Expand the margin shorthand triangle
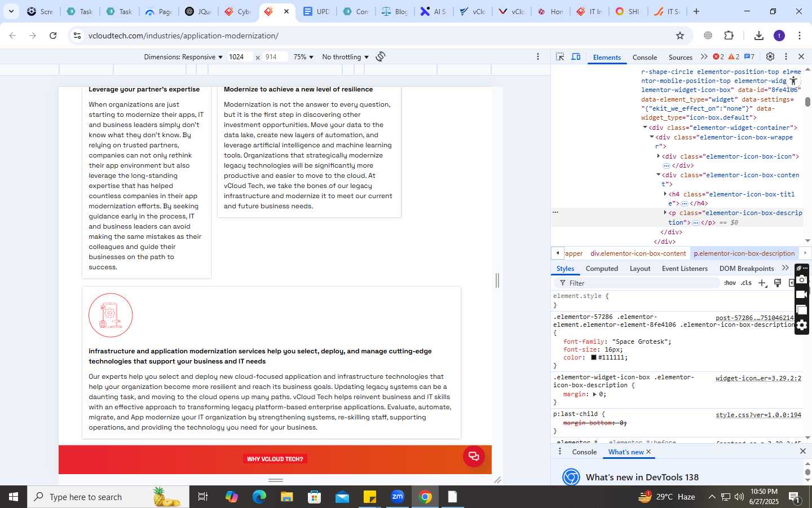This screenshot has height=508, width=812. [x=594, y=394]
